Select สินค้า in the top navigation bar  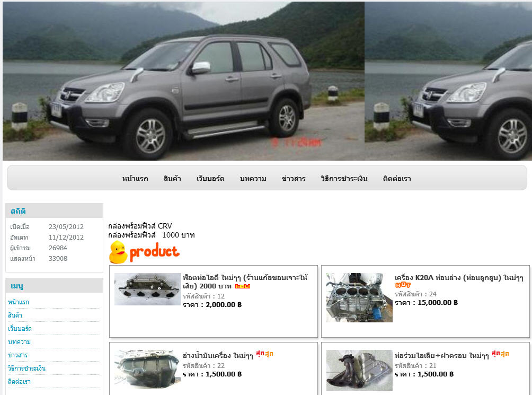point(172,179)
